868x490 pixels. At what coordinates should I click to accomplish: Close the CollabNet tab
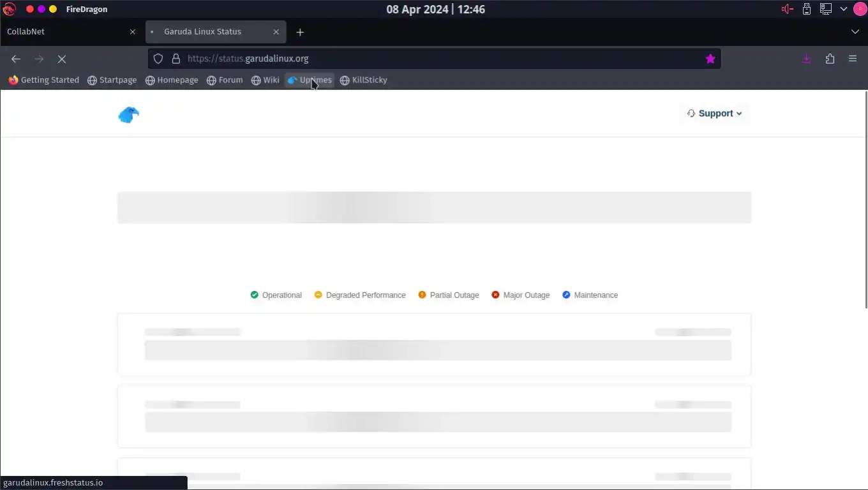(x=133, y=32)
